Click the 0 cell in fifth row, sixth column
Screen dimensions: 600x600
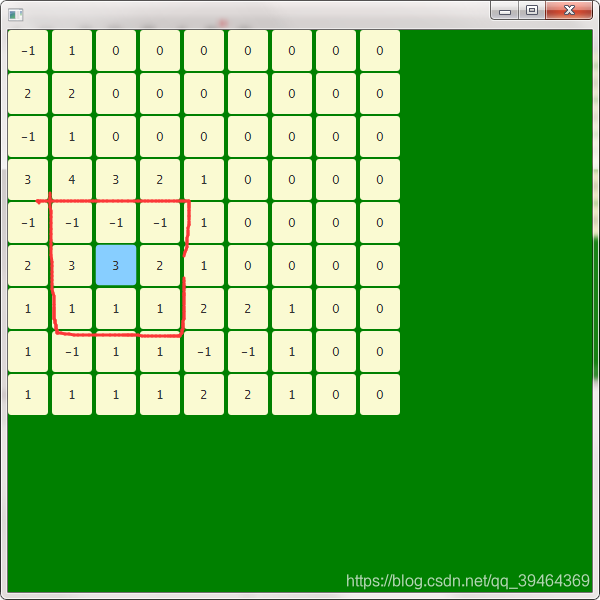coord(248,222)
